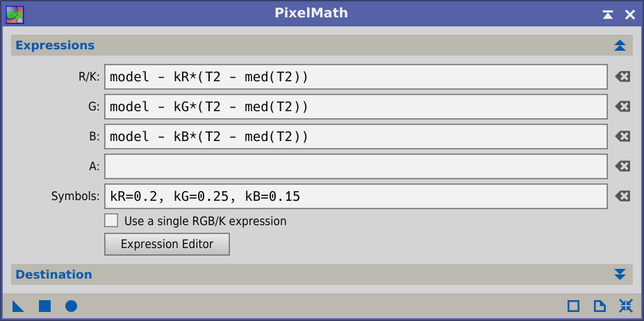This screenshot has width=644, height=321.
Task: Shade the PixelMath window with the title-bar arrow
Action: [x=608, y=15]
